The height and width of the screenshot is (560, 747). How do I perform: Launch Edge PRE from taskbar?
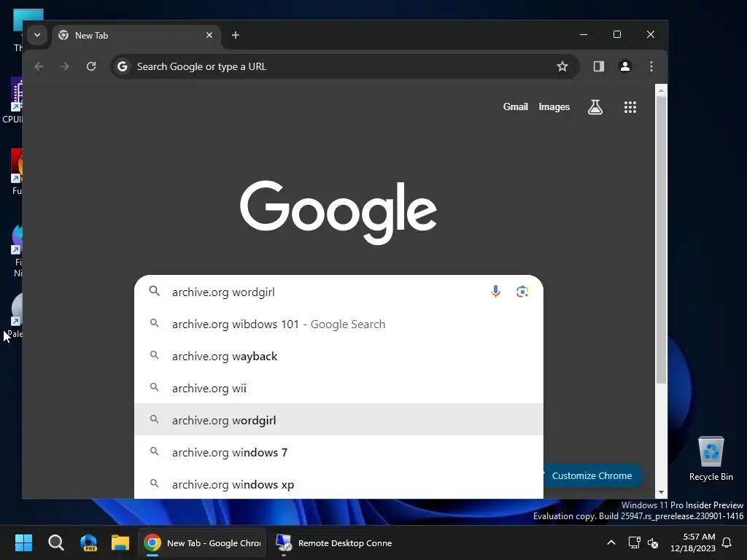click(88, 542)
